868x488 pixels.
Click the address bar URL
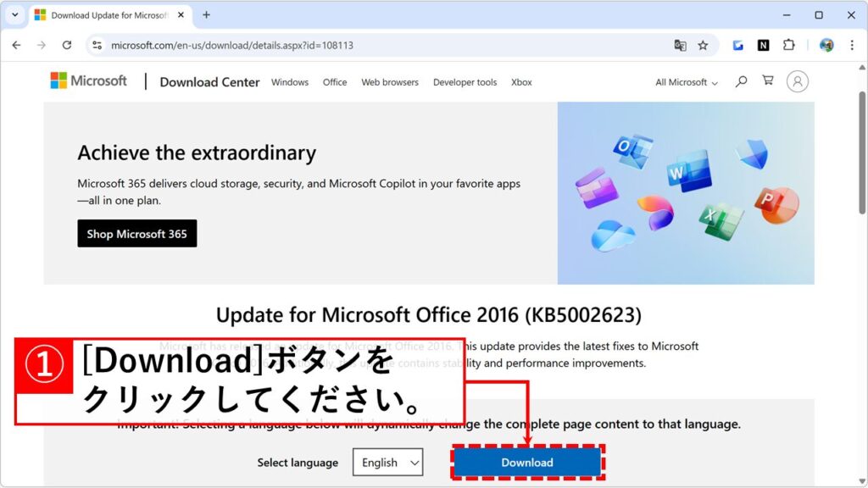(232, 46)
